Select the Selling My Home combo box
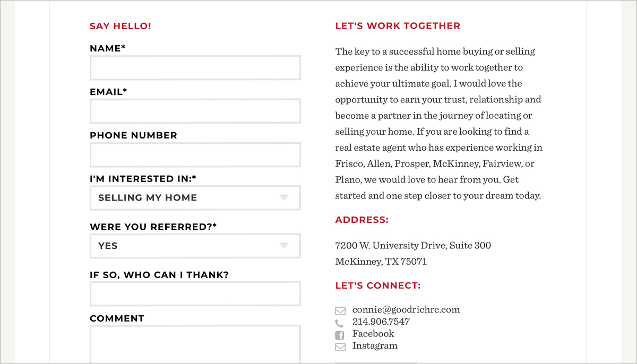The height and width of the screenshot is (364, 637). (x=195, y=198)
